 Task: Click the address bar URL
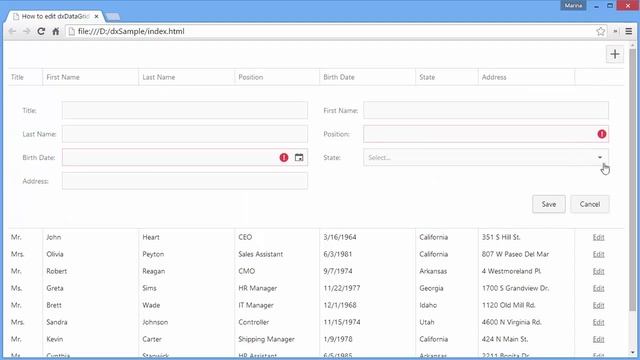click(131, 31)
